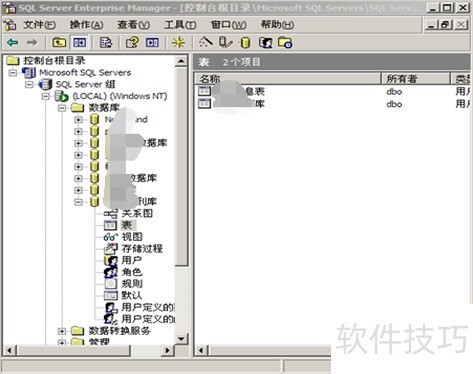Click the tree vertical scrollbar thumb
The width and height of the screenshot is (473, 374).
pyautogui.click(x=181, y=167)
